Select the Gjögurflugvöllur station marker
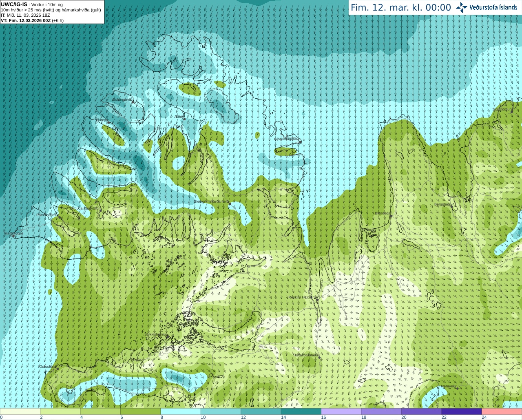Viewport: 522px width, 420px height. tap(300, 141)
